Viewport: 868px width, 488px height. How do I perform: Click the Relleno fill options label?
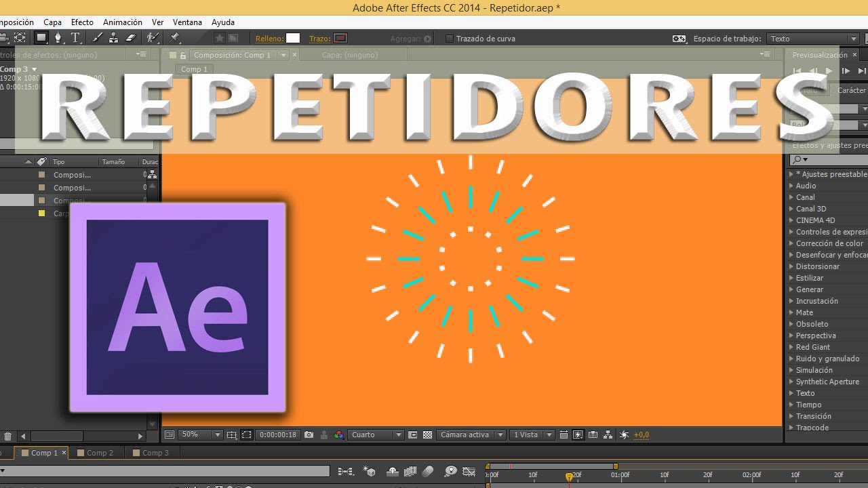pyautogui.click(x=269, y=39)
